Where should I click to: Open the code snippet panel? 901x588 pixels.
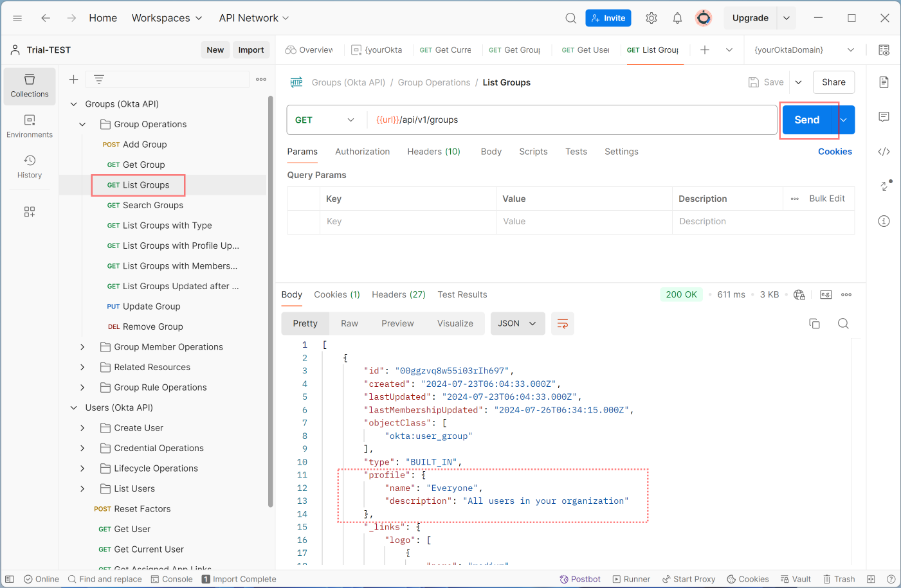pos(884,152)
